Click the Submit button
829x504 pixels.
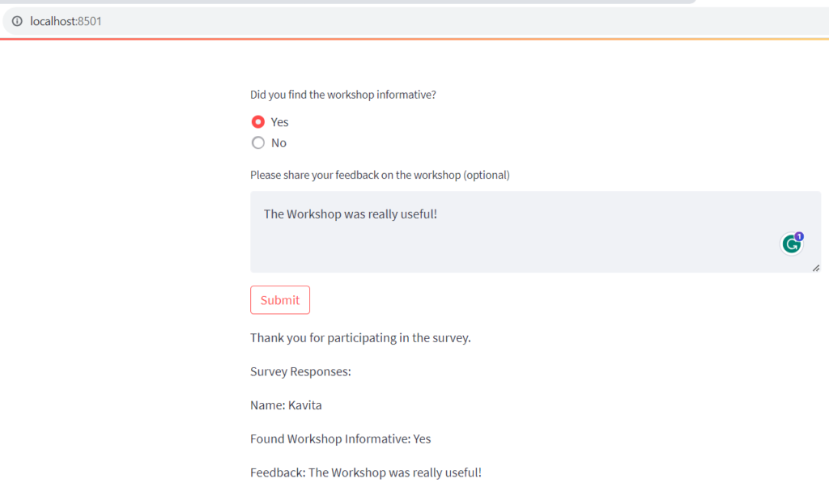[x=279, y=299]
